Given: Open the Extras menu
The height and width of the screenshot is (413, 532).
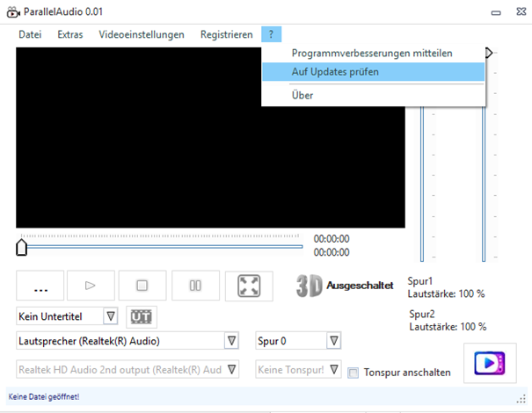Looking at the screenshot, I should pyautogui.click(x=69, y=34).
